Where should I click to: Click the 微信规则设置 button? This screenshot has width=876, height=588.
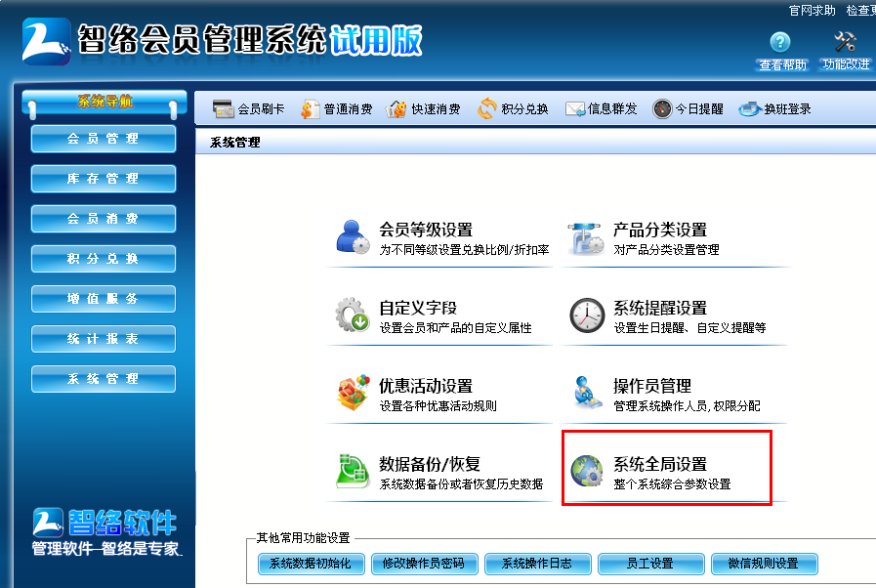[765, 564]
